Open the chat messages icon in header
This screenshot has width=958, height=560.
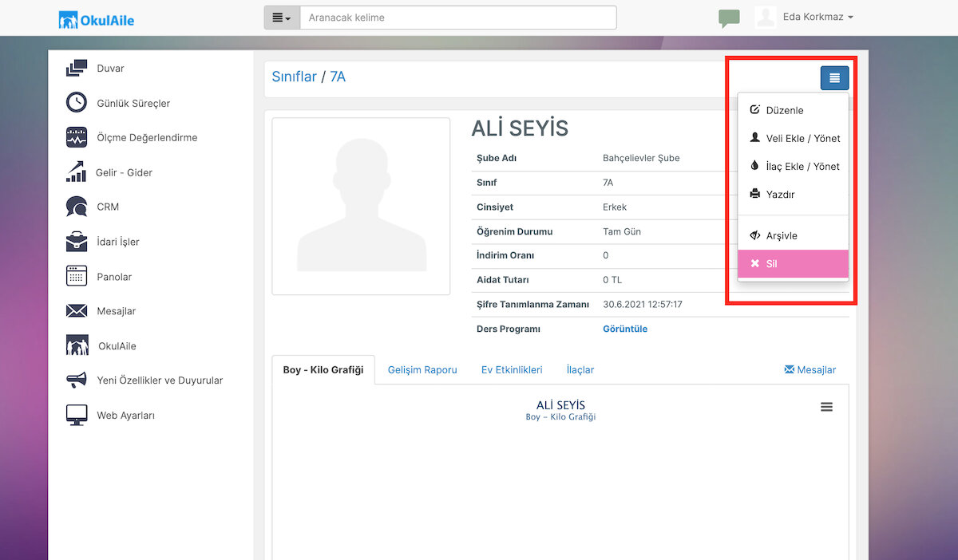click(x=729, y=18)
